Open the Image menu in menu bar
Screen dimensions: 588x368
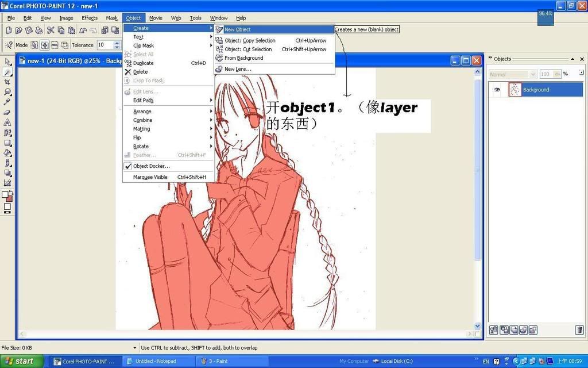point(67,18)
